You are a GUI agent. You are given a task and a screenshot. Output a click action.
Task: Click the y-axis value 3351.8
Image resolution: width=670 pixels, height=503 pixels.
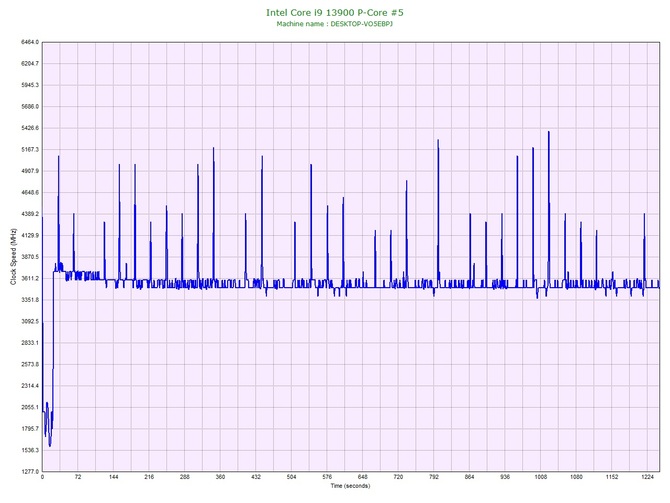30,300
